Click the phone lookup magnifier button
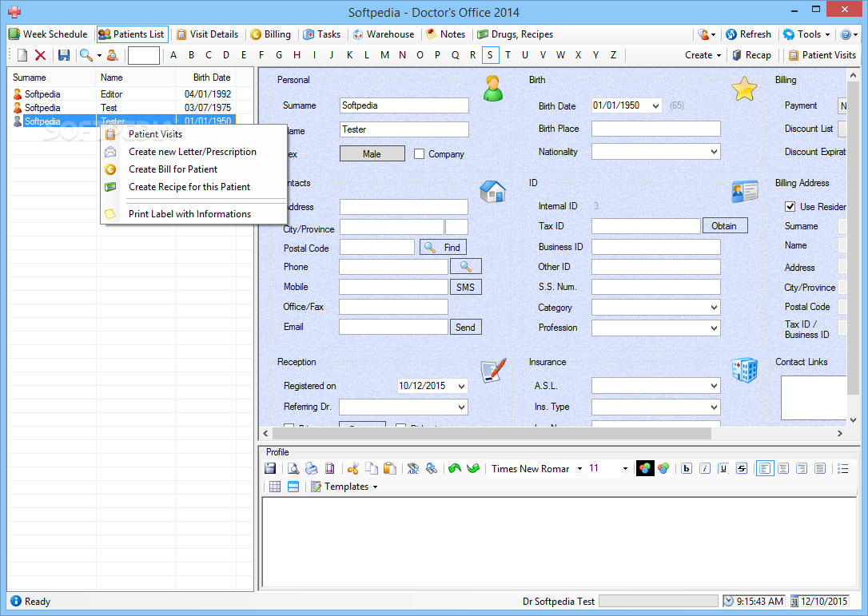Screen dimensions: 868x616 tap(465, 267)
